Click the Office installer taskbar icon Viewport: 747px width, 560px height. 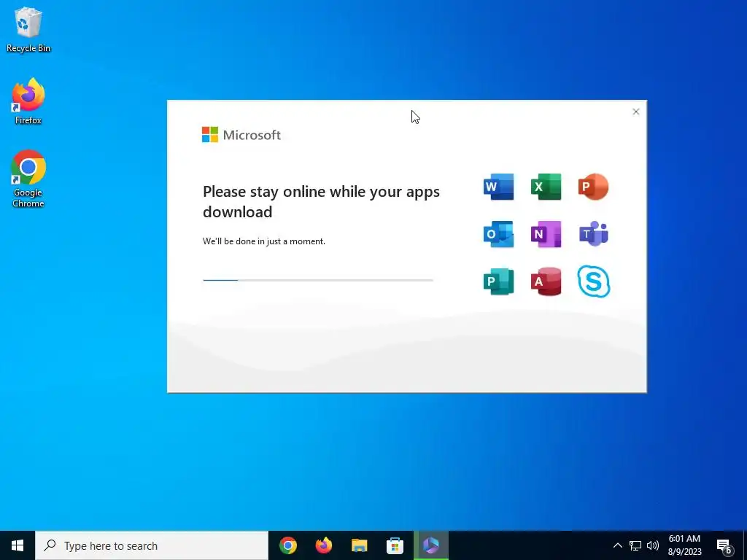coord(430,545)
